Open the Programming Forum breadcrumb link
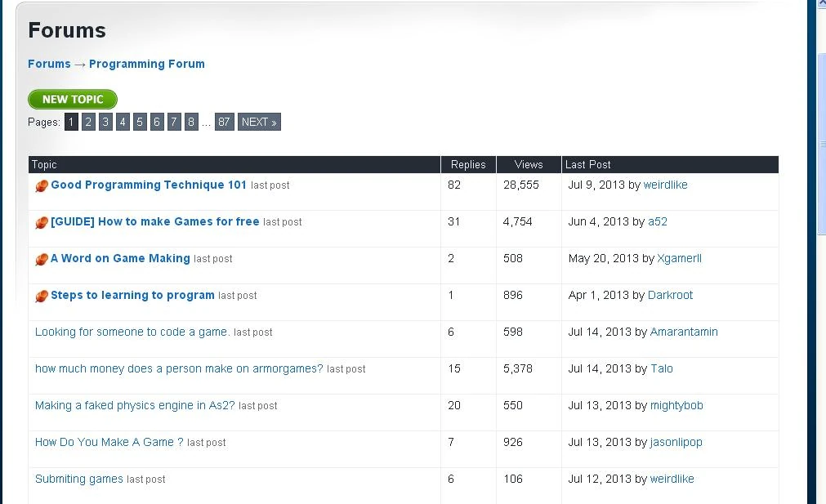 (147, 64)
